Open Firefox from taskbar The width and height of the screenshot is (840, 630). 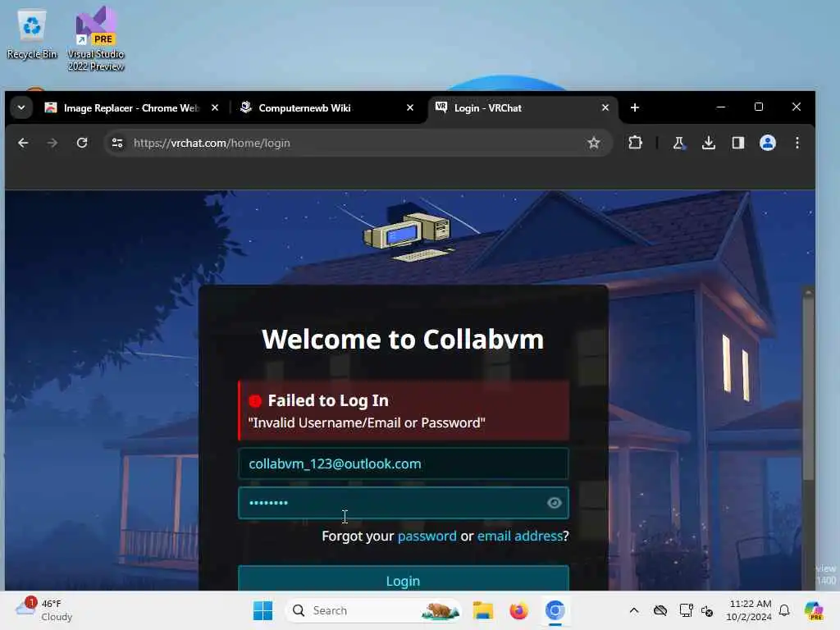(518, 610)
